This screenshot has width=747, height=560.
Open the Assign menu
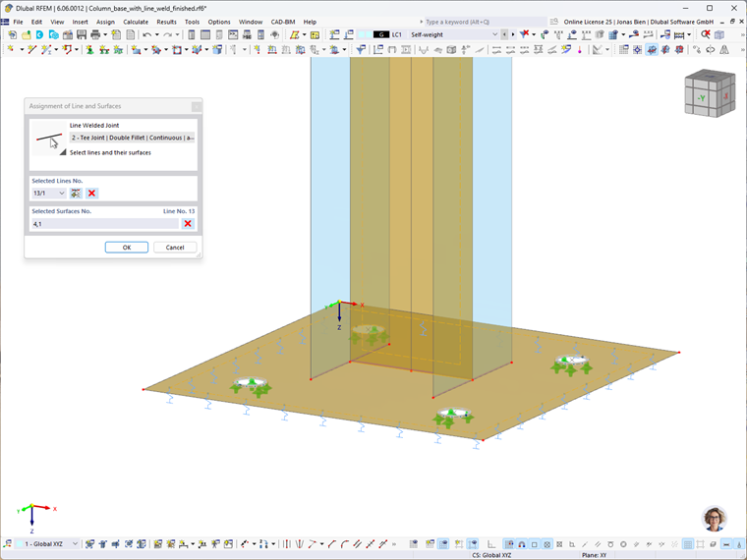coord(105,22)
